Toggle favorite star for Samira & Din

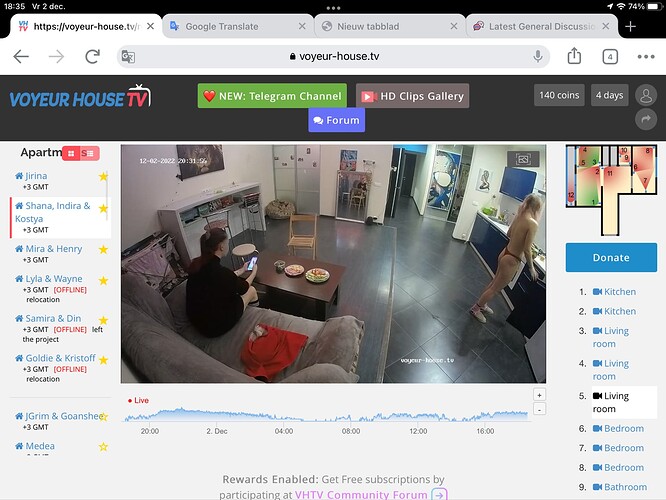pos(103,320)
